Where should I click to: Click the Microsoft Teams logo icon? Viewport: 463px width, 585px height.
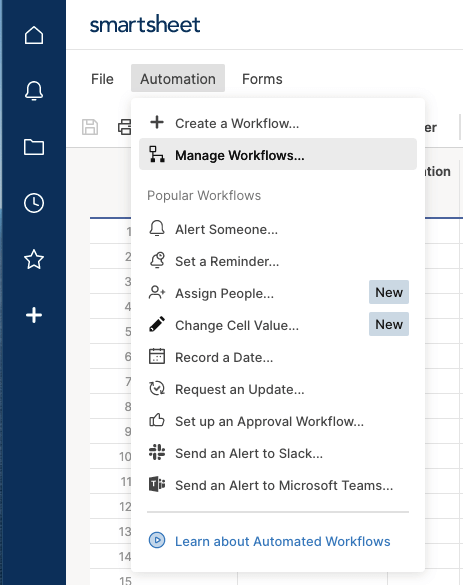[157, 484]
